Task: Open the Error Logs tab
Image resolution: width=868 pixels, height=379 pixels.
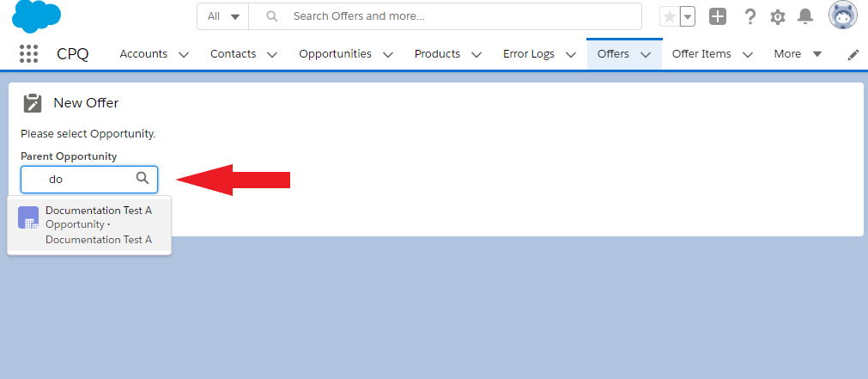Action: (529, 54)
